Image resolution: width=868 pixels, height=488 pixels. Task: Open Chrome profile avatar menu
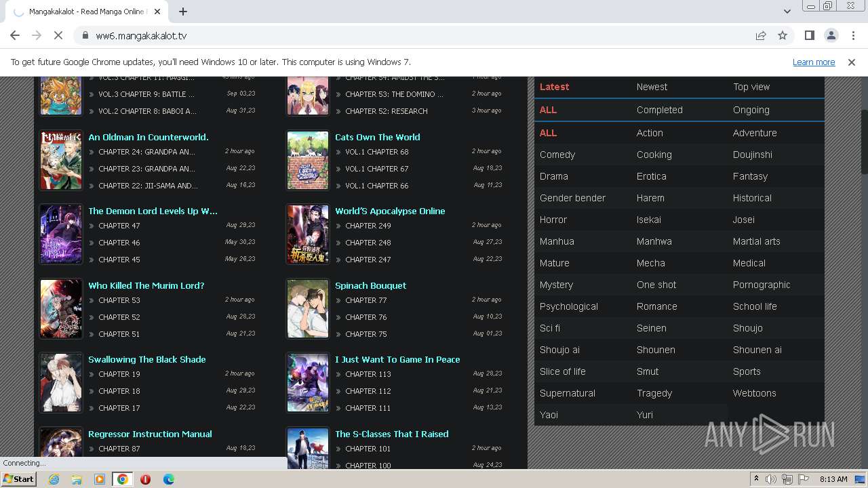831,35
